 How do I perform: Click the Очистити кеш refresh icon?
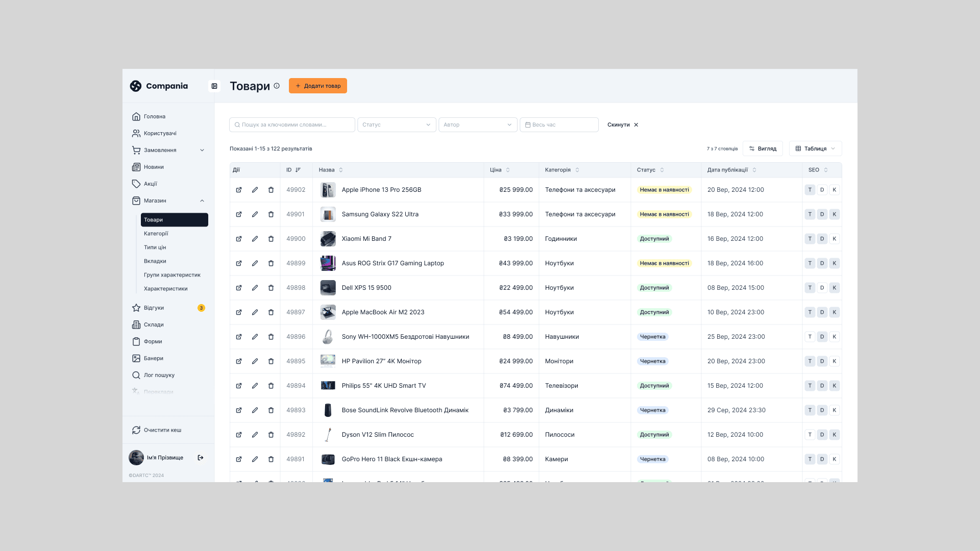136,430
